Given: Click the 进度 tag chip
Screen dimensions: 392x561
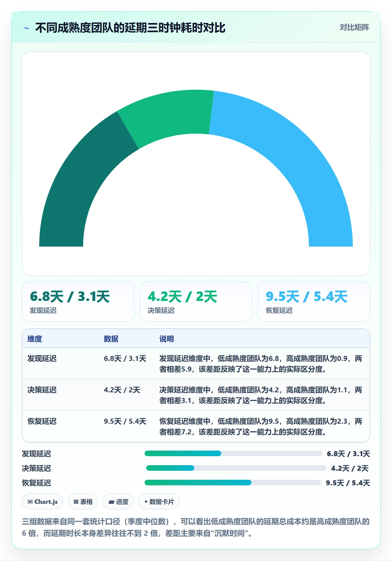Looking at the screenshot, I should 118,502.
